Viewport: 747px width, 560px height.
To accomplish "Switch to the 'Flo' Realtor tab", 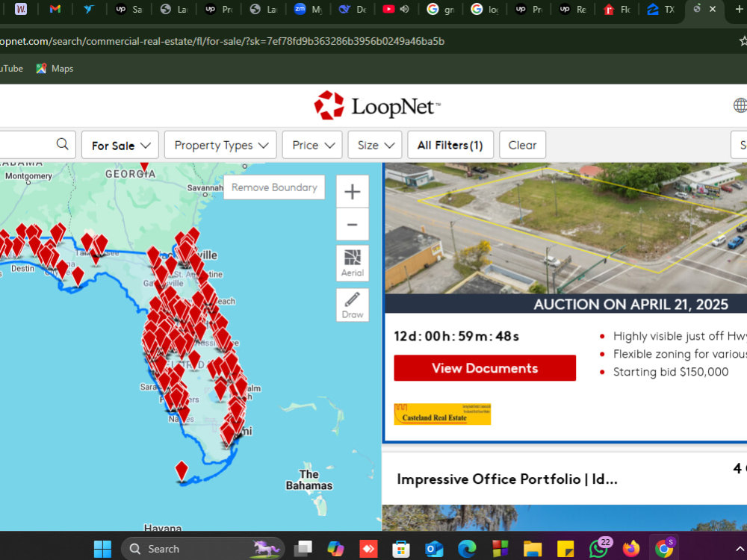I will coord(618,9).
